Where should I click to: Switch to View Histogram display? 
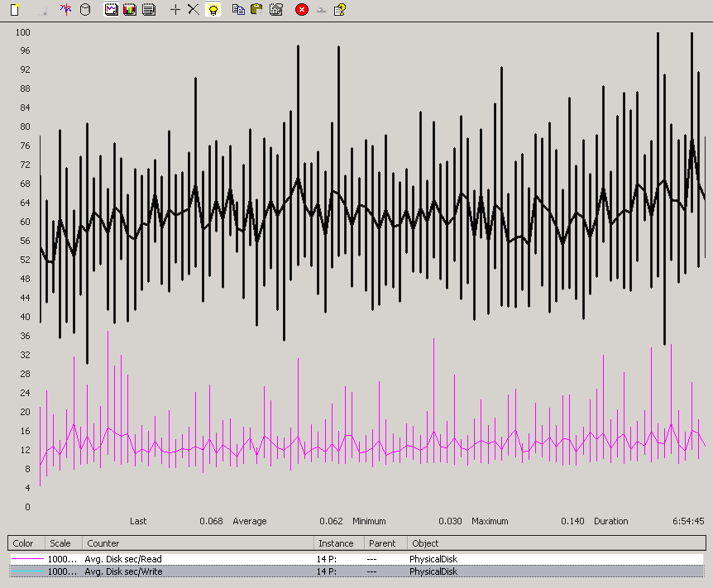pyautogui.click(x=129, y=10)
